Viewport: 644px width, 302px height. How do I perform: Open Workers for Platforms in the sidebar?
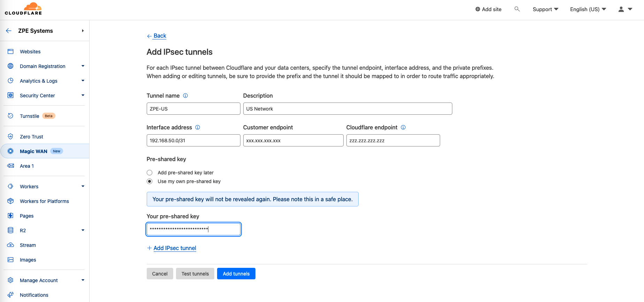point(45,201)
